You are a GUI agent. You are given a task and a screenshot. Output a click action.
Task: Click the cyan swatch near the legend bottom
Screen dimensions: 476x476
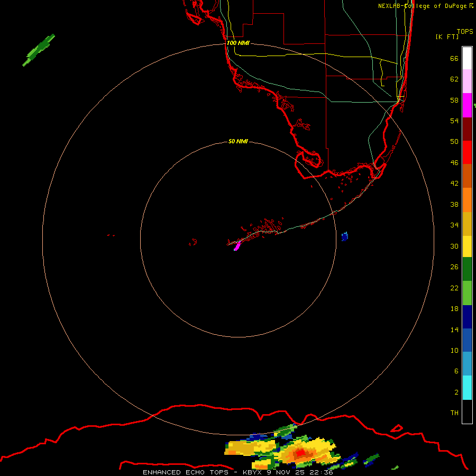pyautogui.click(x=467, y=387)
